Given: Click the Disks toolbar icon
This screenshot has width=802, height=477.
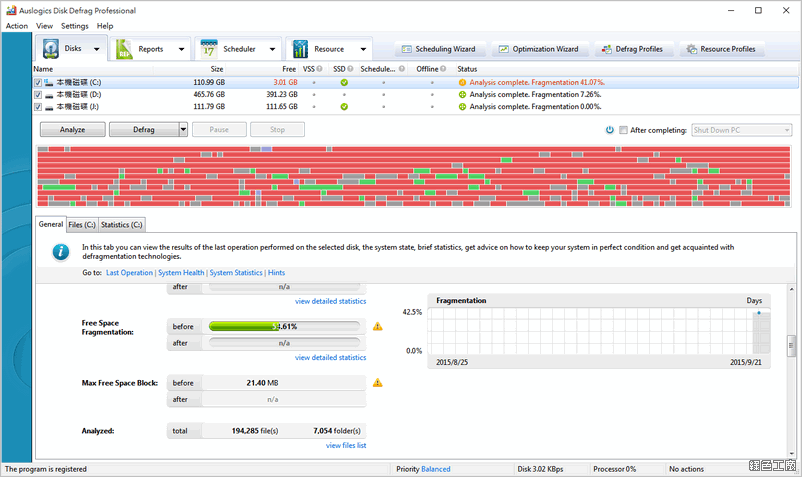Looking at the screenshot, I should 51,49.
